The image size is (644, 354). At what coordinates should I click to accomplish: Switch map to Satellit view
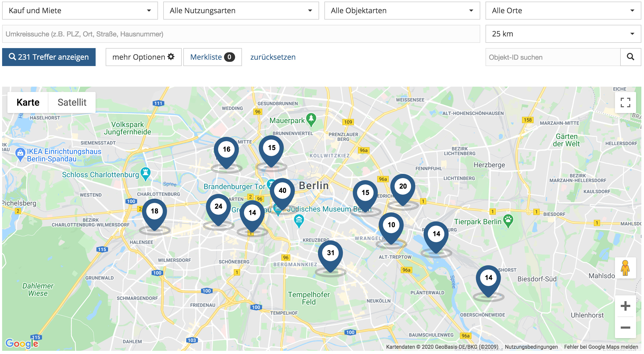[x=72, y=103]
